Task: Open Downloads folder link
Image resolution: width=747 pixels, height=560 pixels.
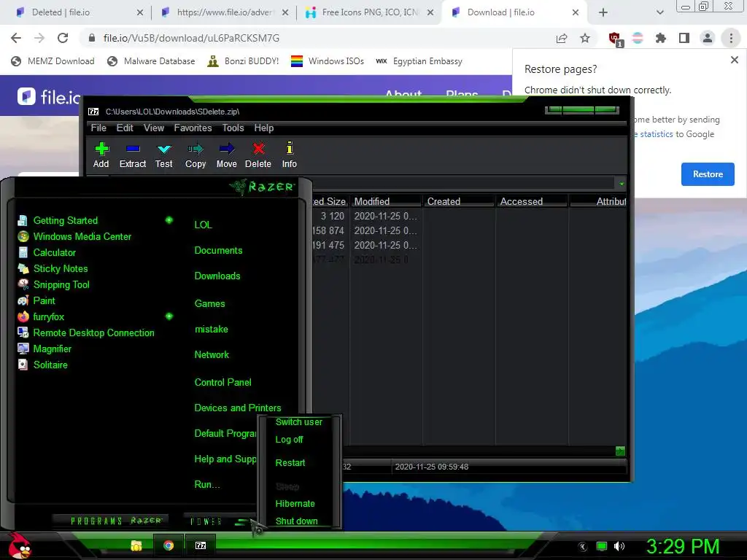Action: (217, 276)
